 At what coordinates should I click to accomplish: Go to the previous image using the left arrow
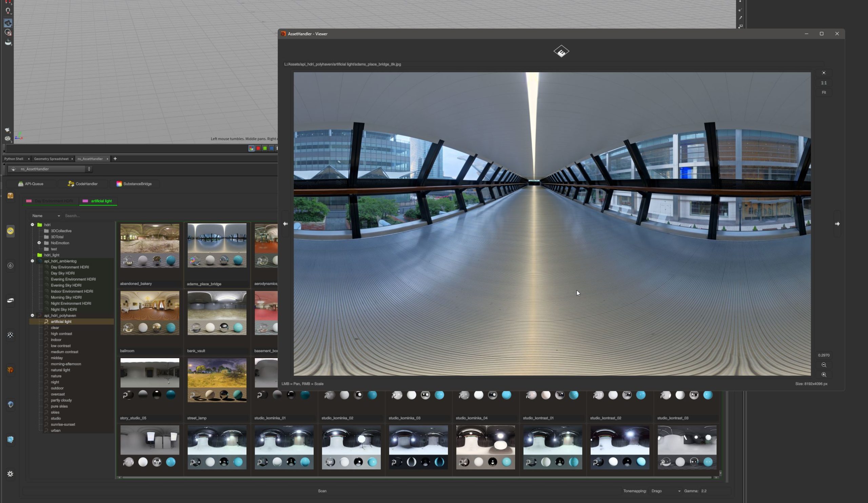point(285,224)
